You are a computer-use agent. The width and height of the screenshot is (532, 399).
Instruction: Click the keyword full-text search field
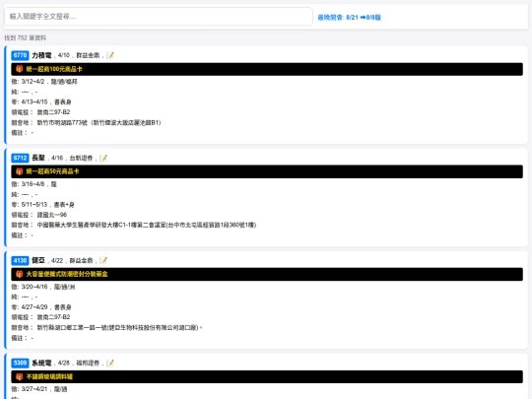tap(158, 17)
